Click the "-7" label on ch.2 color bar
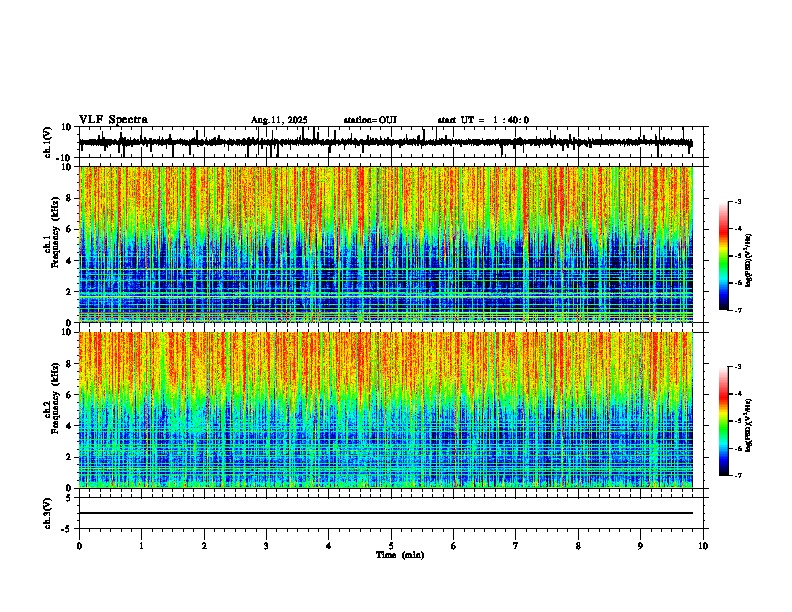 [x=738, y=475]
